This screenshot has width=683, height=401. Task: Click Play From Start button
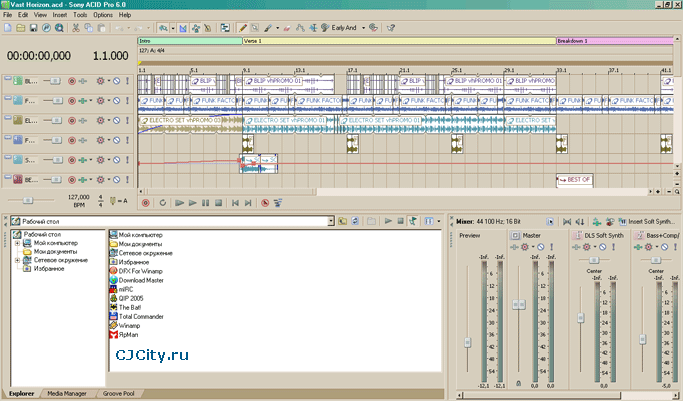(x=179, y=203)
